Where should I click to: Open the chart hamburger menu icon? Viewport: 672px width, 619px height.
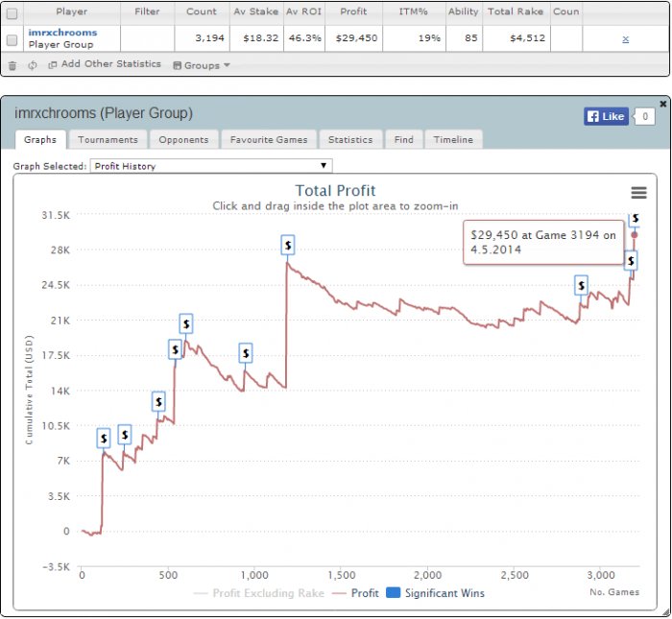(638, 193)
